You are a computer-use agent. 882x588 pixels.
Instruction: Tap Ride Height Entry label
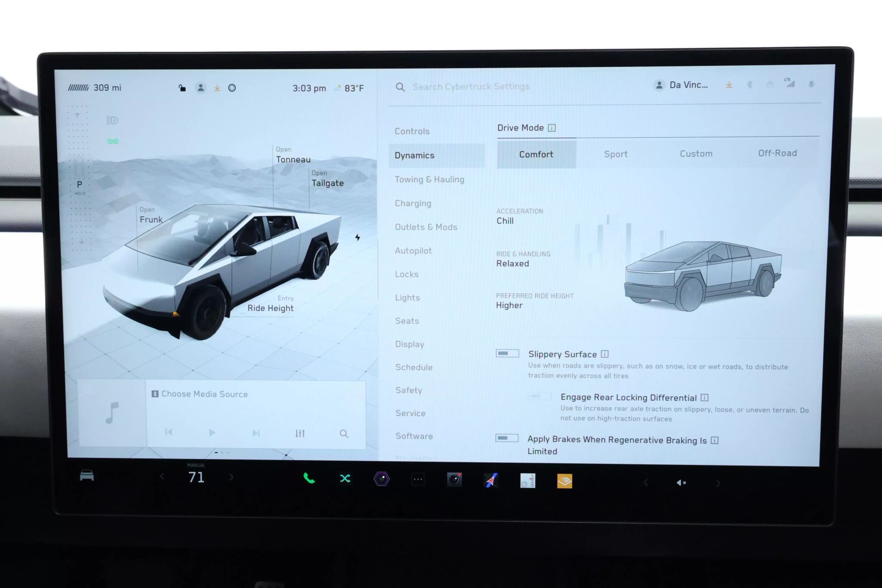pyautogui.click(x=271, y=304)
